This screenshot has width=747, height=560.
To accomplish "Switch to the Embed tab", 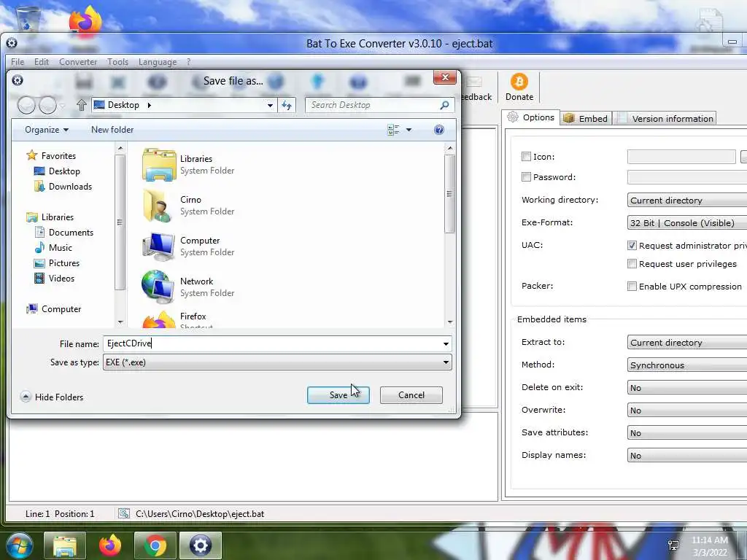I will coord(586,119).
